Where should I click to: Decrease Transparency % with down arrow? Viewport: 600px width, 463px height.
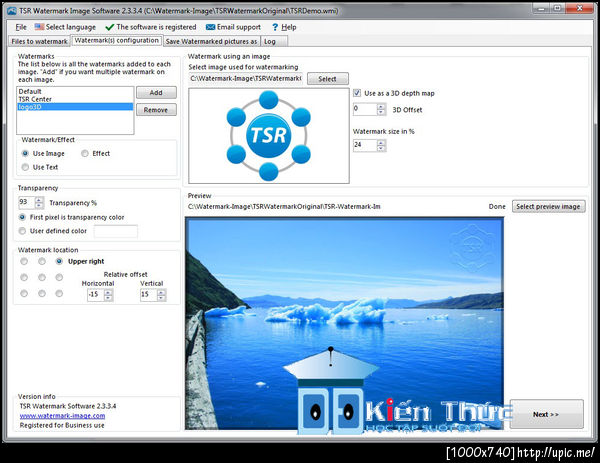point(39,205)
